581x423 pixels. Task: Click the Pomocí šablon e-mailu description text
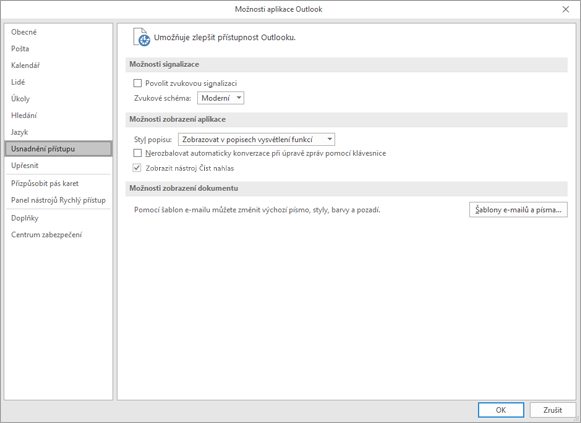257,210
